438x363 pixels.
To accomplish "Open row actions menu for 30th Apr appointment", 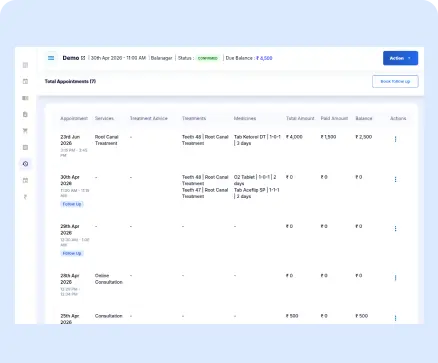I will point(395,179).
